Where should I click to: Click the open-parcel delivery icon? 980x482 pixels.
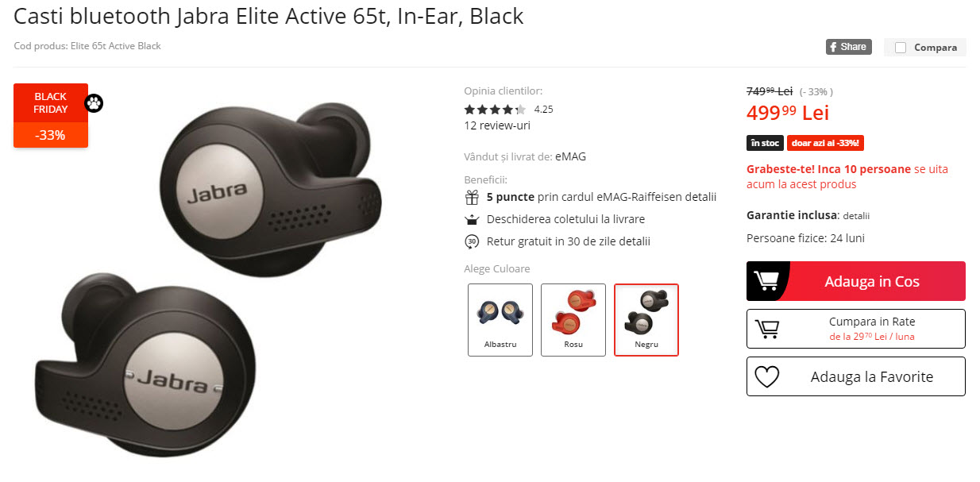472,219
